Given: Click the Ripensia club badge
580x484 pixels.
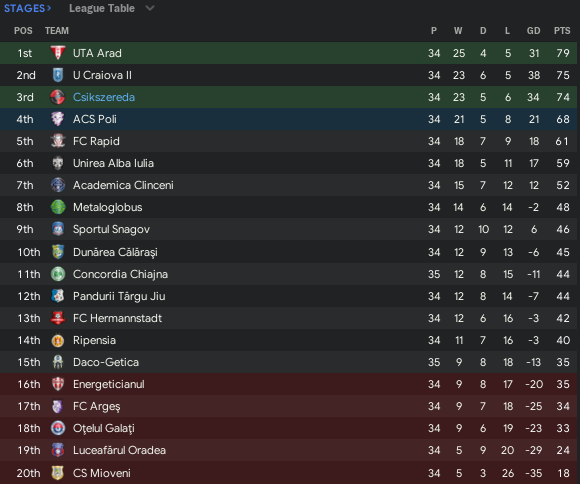Looking at the screenshot, I should (58, 340).
